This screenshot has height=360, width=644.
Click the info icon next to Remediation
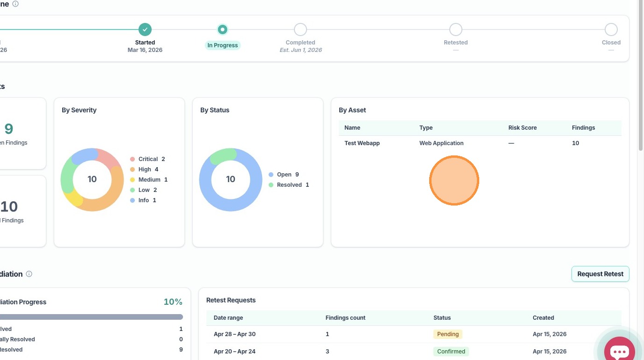click(29, 274)
